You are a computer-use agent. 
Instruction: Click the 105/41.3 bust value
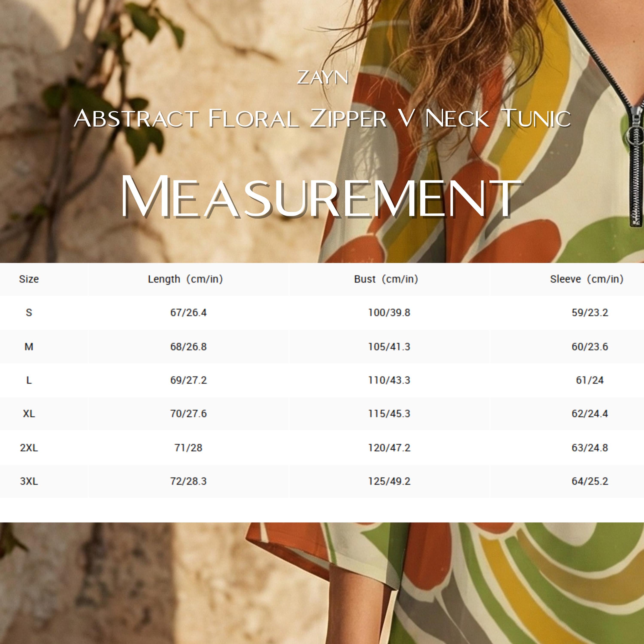coord(389,347)
